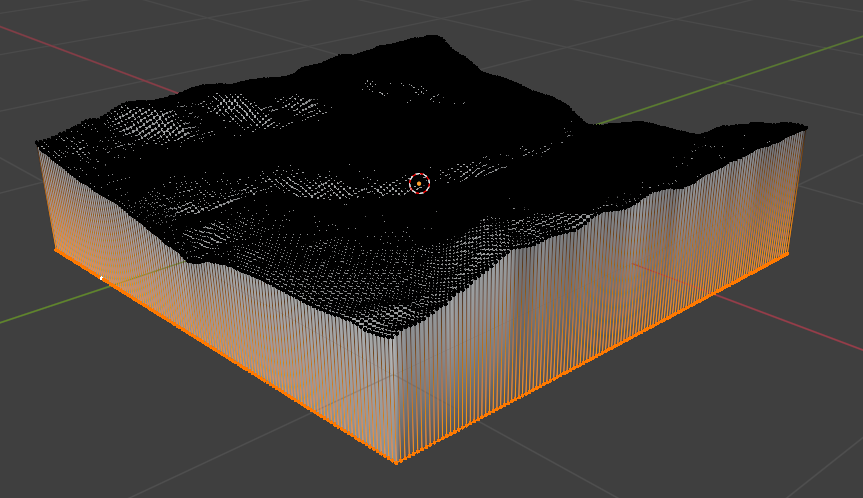Screen dimensions: 863x498
Task: Click the orange bottom edge on right side
Action: click(600, 355)
